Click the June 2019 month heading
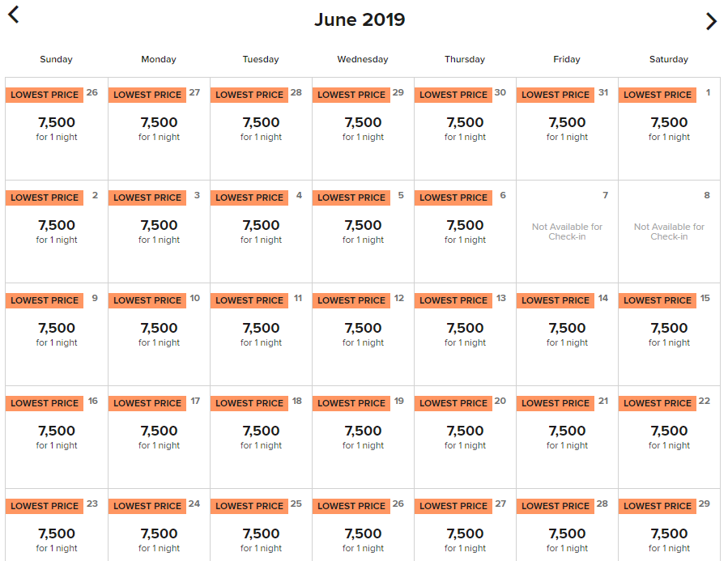 tap(360, 19)
